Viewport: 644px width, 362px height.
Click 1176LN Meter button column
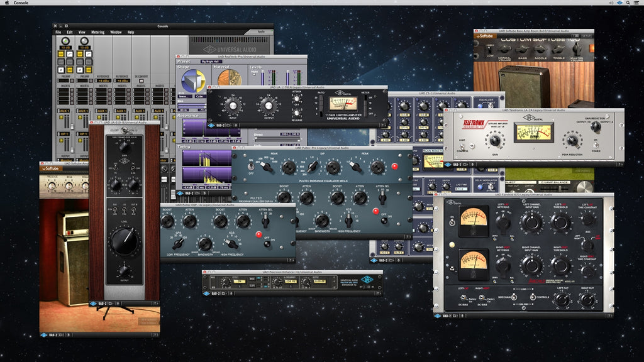click(x=365, y=106)
